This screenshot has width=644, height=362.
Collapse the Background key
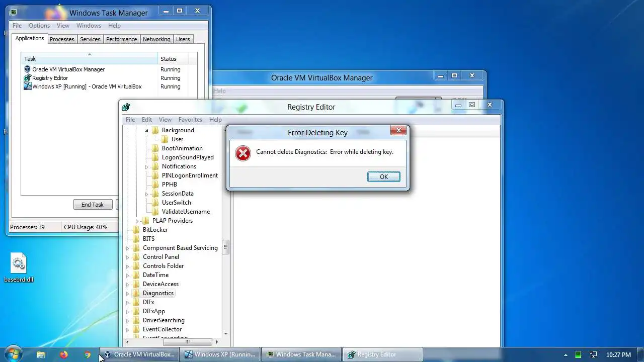(147, 130)
